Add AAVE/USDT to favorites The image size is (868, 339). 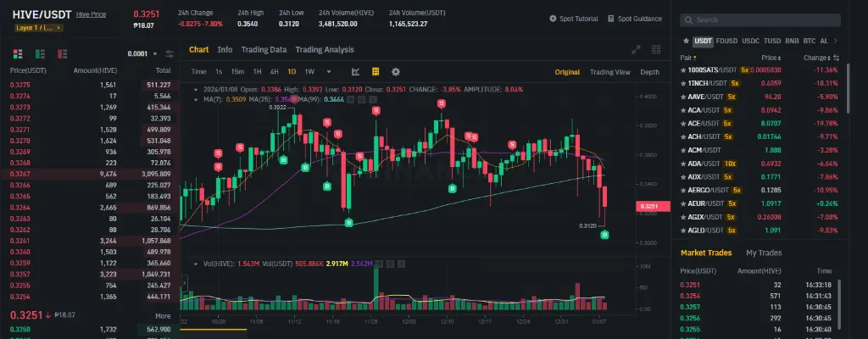(x=683, y=97)
